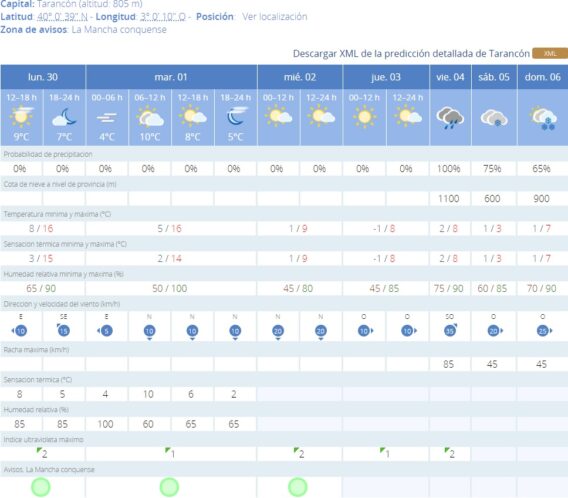Image resolution: width=568 pixels, height=498 pixels.
Task: Select the mar. 01 day header
Action: [x=171, y=77]
